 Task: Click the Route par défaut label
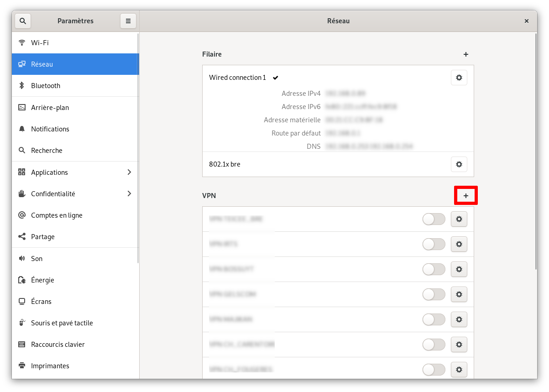tap(296, 133)
